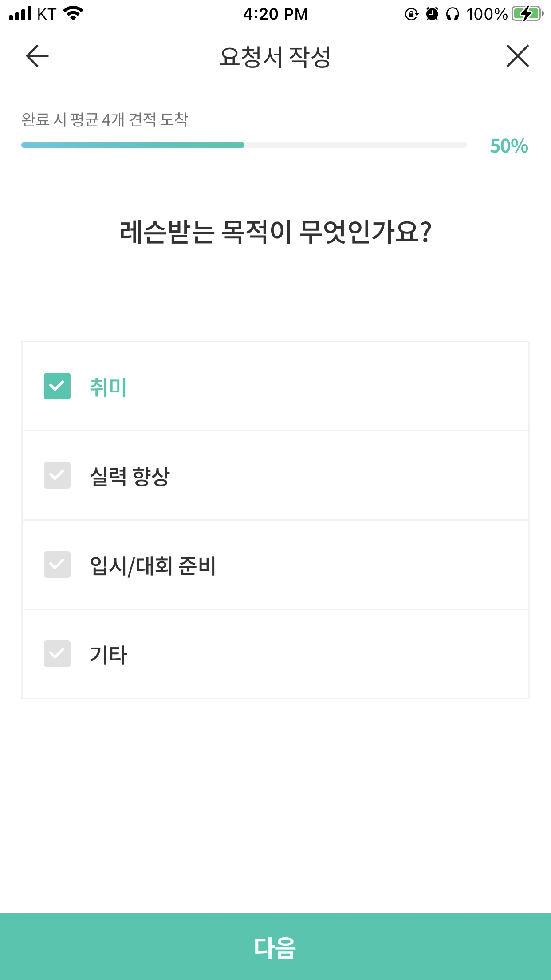Select the 기타 option label
Image resolution: width=551 pixels, height=980 pixels.
pyautogui.click(x=108, y=655)
